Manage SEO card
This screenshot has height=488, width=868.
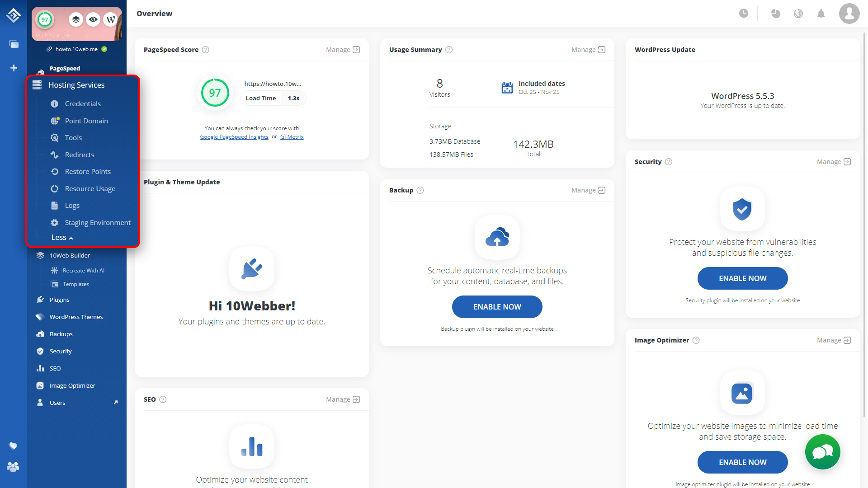[x=343, y=399]
